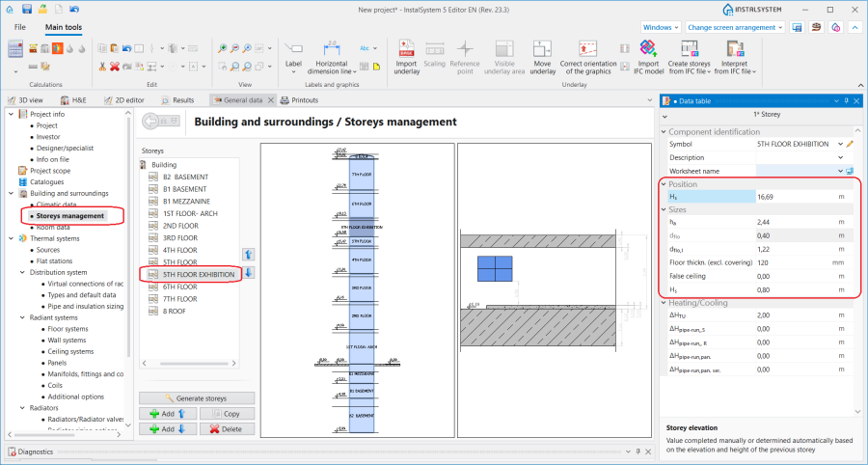The image size is (868, 465).
Task: Switch to the Printouts tab
Action: click(x=300, y=100)
